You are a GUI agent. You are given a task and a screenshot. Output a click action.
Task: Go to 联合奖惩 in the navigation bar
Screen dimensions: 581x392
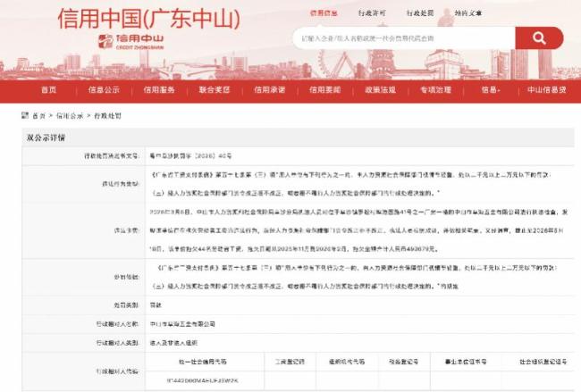pyautogui.click(x=215, y=90)
